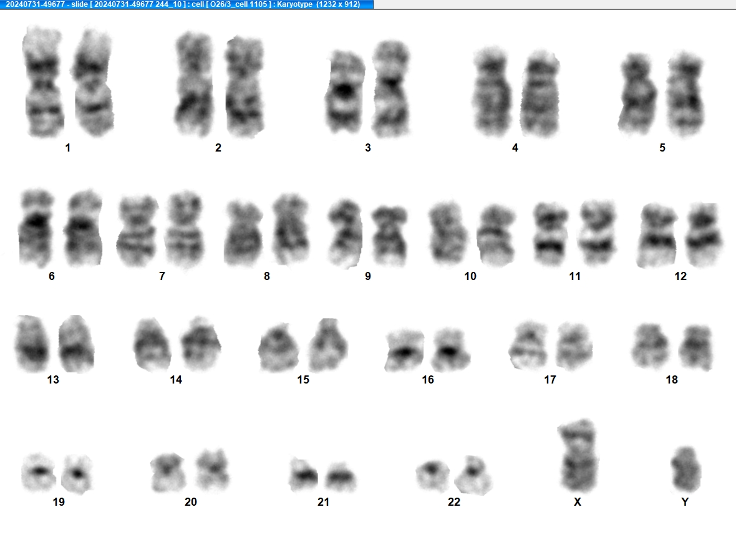Click the label '22' under chromosome pair
The height and width of the screenshot is (560, 736).
pos(454,502)
